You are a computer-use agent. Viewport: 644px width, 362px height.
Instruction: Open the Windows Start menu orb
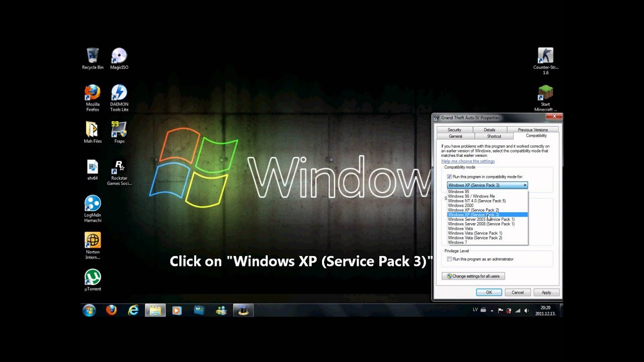click(89, 311)
